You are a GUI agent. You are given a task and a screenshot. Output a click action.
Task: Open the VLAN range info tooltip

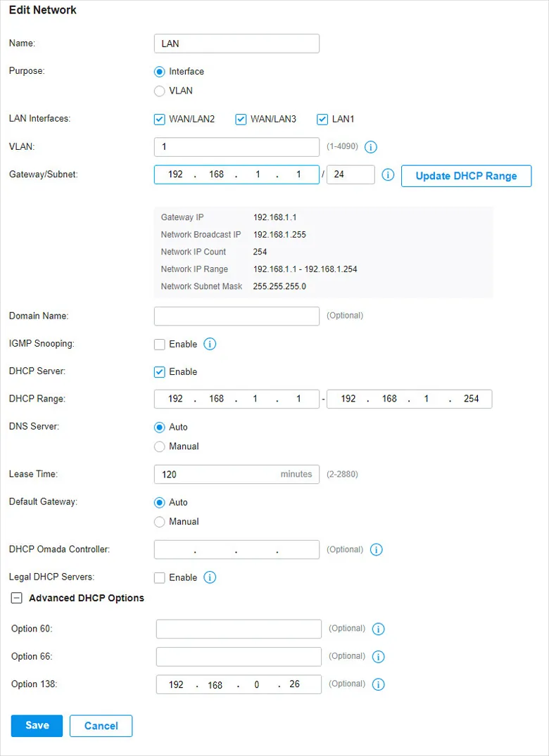[371, 147]
